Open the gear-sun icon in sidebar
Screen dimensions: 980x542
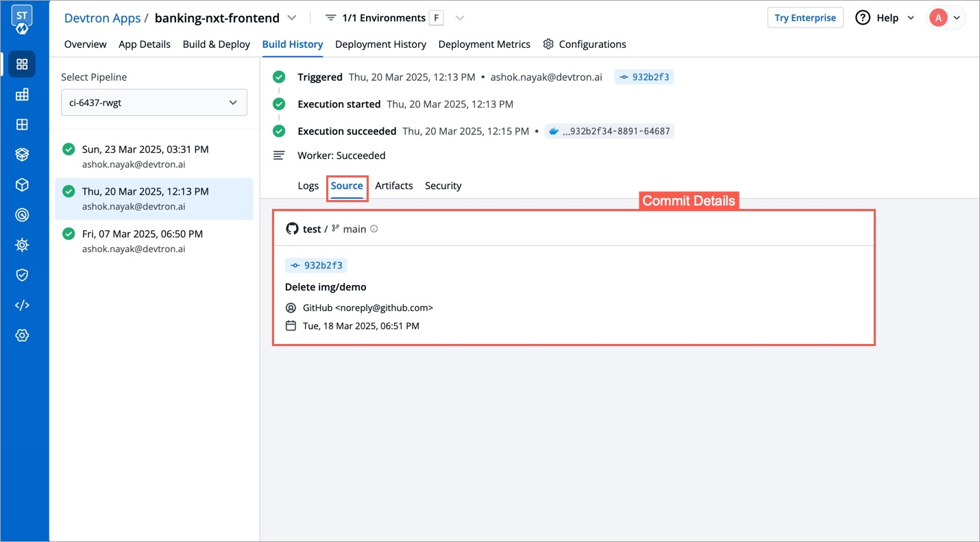(22, 245)
